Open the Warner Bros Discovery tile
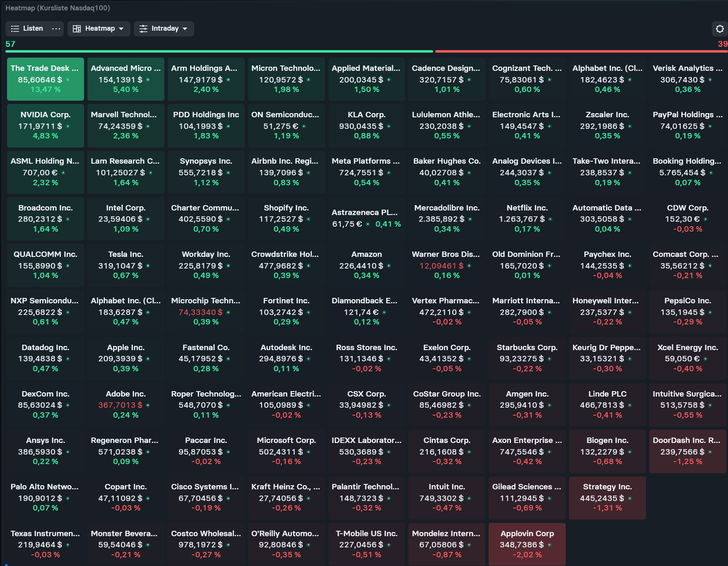 click(447, 265)
